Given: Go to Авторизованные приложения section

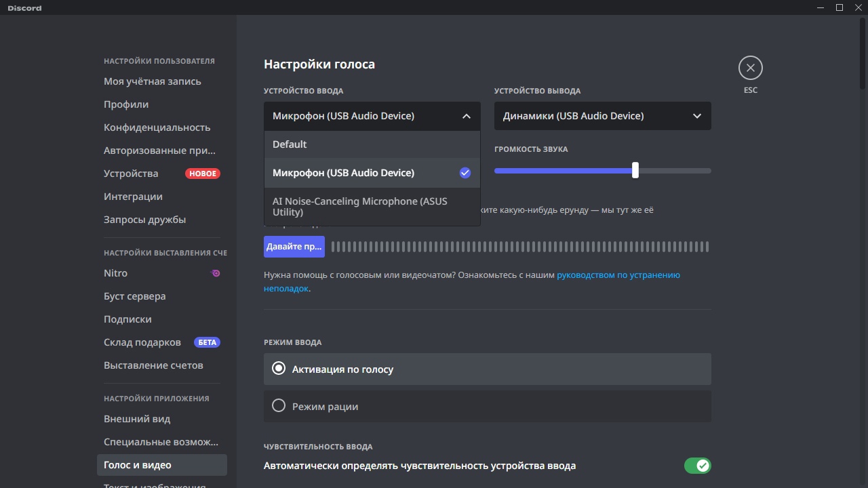Looking at the screenshot, I should pos(162,150).
